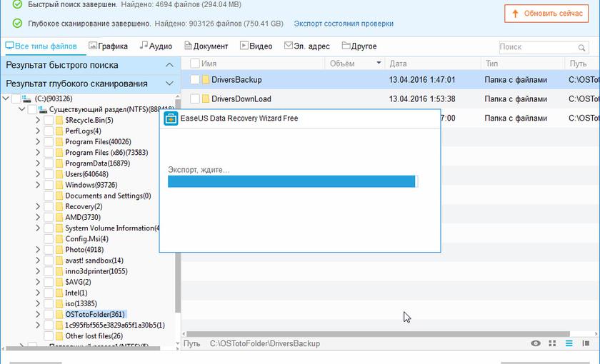The width and height of the screenshot is (600, 364).
Task: Check the OSTotoFolder(361) checkbox
Action: point(49,314)
